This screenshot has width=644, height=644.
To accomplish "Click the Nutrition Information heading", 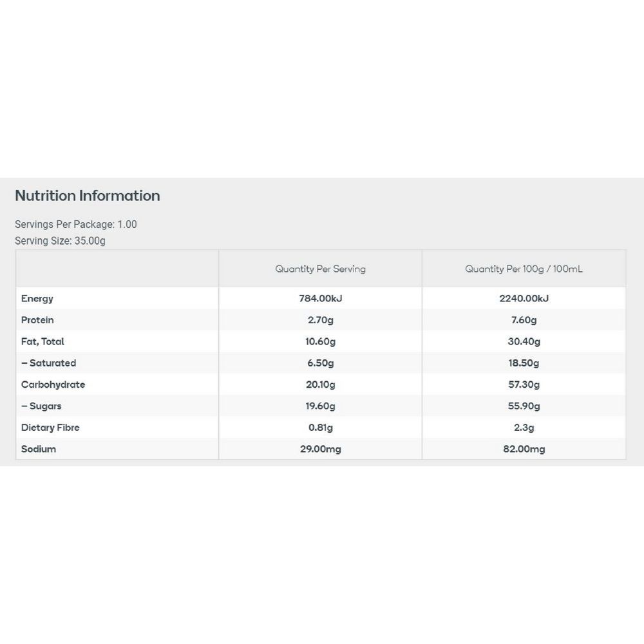I will coord(88,196).
